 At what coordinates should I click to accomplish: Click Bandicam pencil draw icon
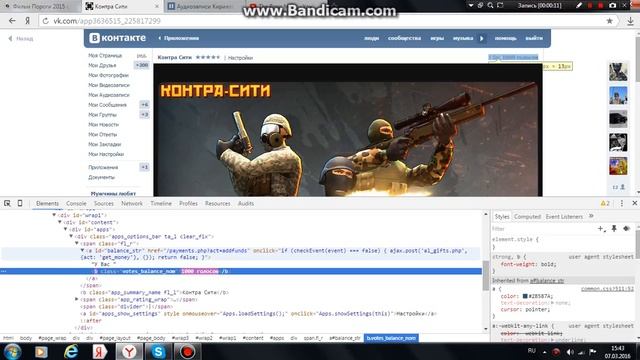coord(579,5)
